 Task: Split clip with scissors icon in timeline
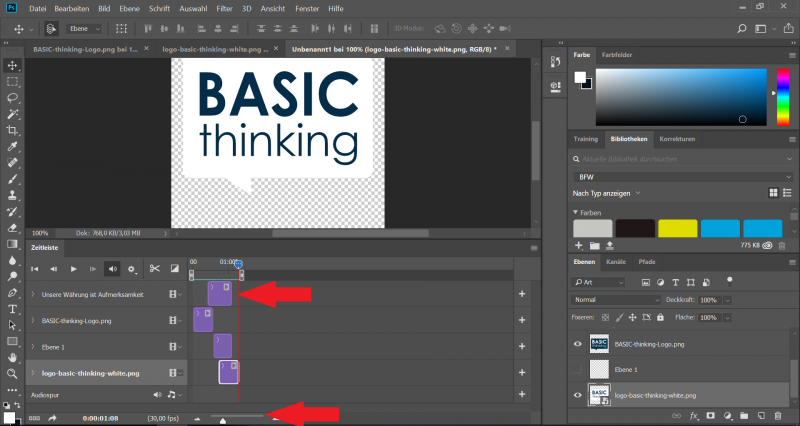[155, 268]
